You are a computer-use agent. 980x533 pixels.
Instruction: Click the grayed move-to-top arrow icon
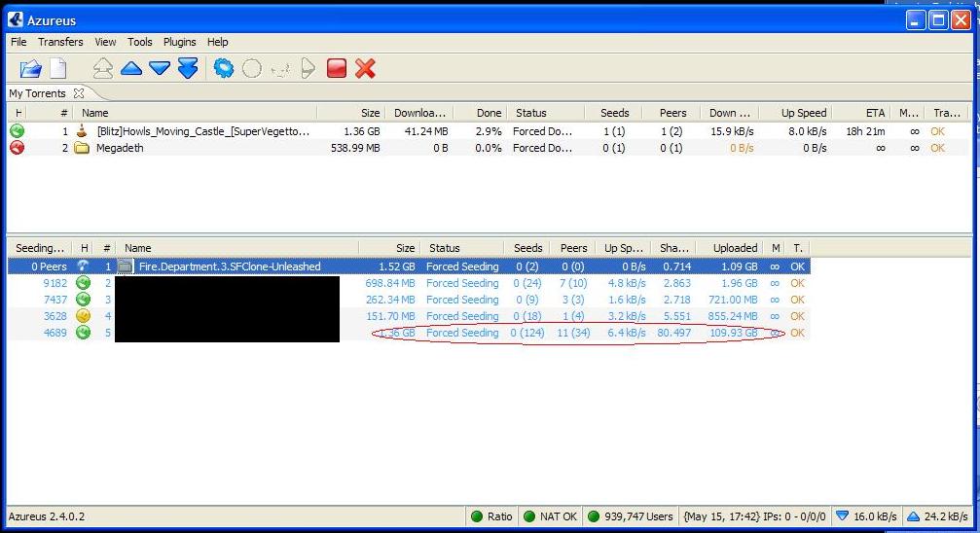point(102,68)
